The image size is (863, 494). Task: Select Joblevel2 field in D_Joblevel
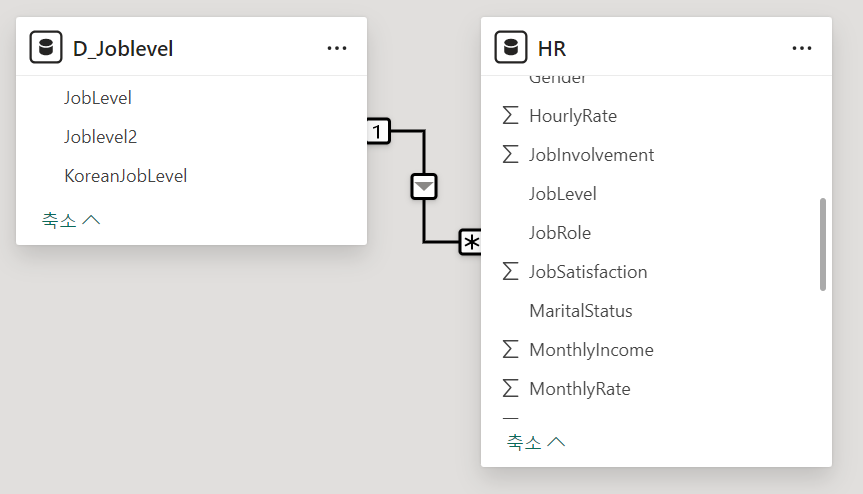100,137
